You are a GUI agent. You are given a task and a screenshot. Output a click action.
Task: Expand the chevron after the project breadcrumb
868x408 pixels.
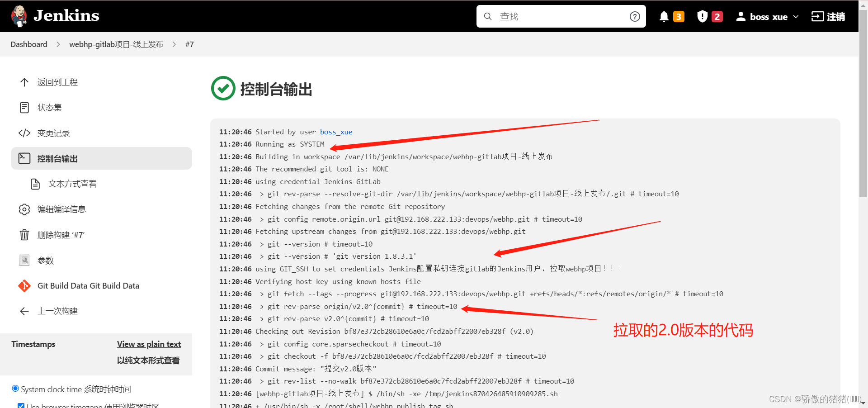click(x=174, y=44)
